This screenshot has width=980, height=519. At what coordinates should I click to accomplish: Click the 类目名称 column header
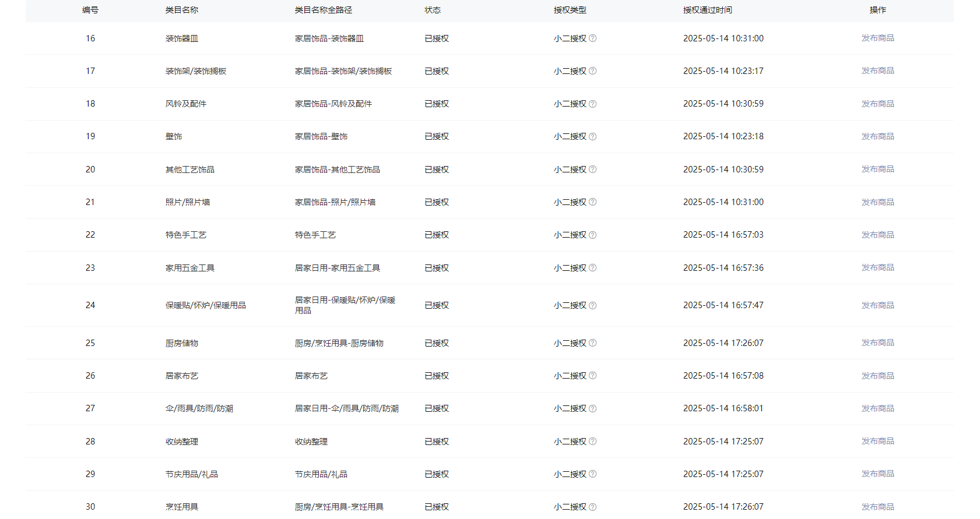pyautogui.click(x=182, y=10)
